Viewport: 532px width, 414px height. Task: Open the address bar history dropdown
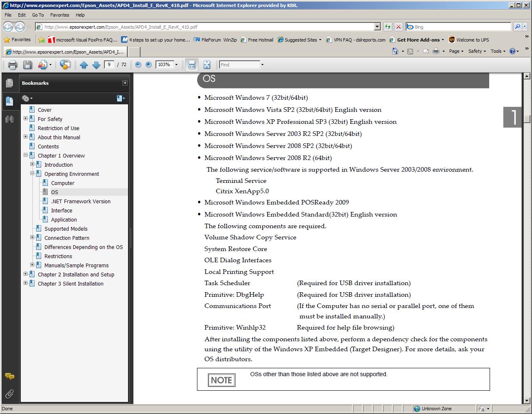[x=377, y=27]
